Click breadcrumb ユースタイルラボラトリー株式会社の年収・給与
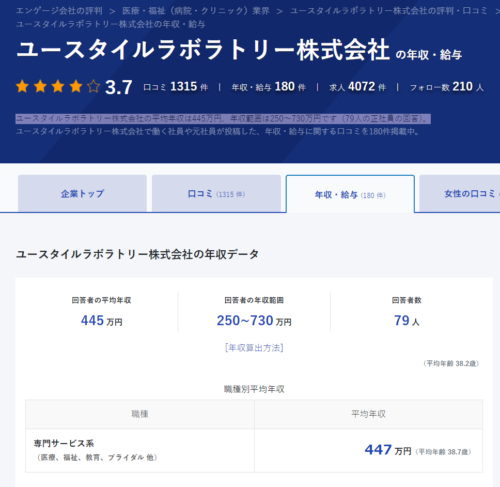The width and height of the screenshot is (500, 487). click(111, 24)
